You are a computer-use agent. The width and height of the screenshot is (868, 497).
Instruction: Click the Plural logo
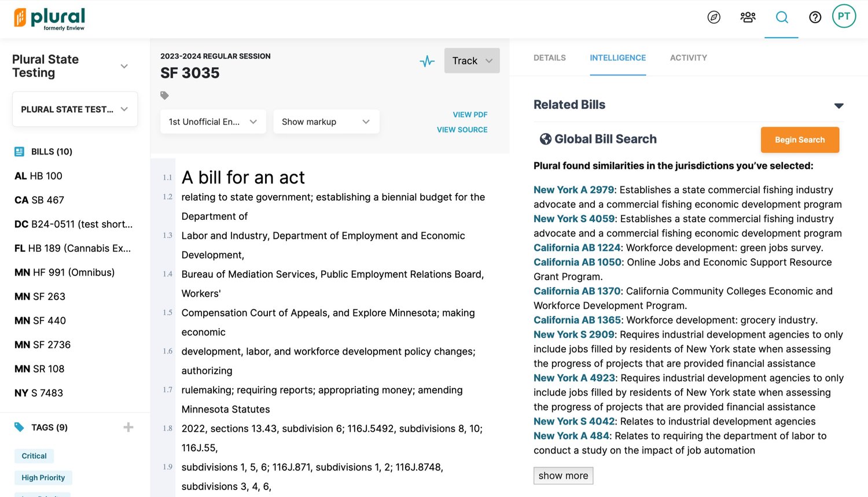click(x=50, y=19)
